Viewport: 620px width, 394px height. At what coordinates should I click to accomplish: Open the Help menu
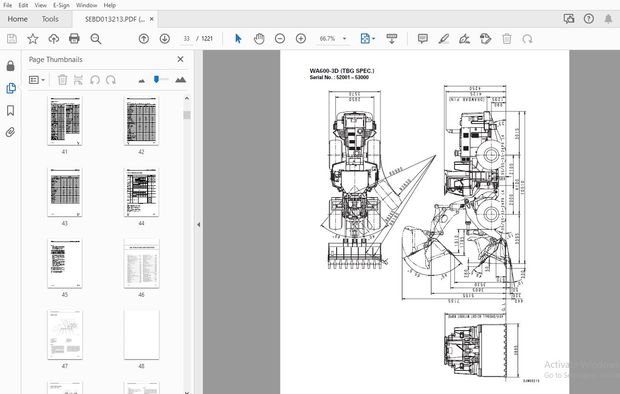(110, 5)
